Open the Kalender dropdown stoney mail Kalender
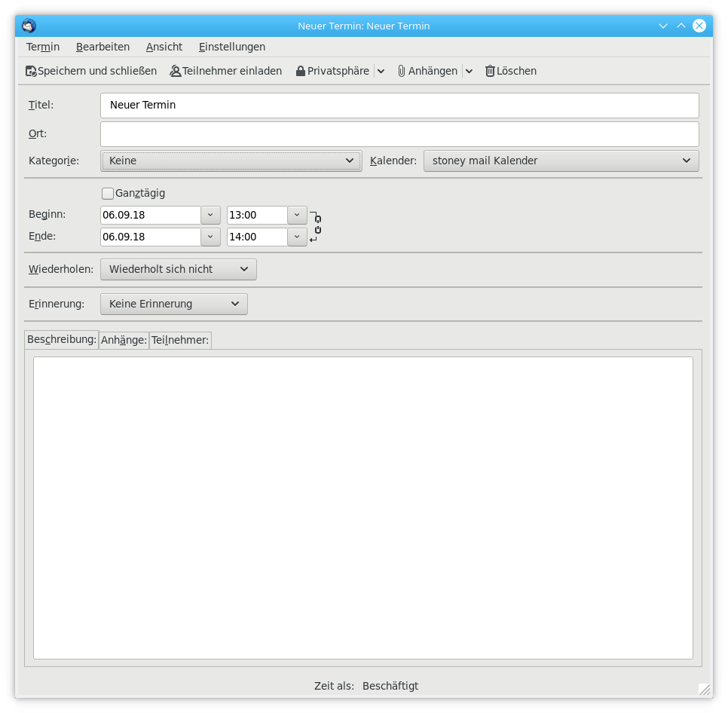 pyautogui.click(x=561, y=161)
